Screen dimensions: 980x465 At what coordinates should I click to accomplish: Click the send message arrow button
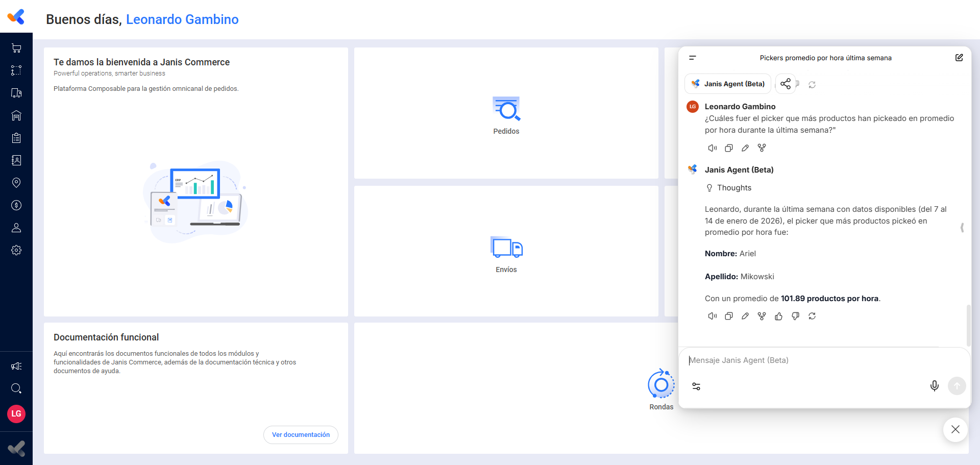(957, 386)
